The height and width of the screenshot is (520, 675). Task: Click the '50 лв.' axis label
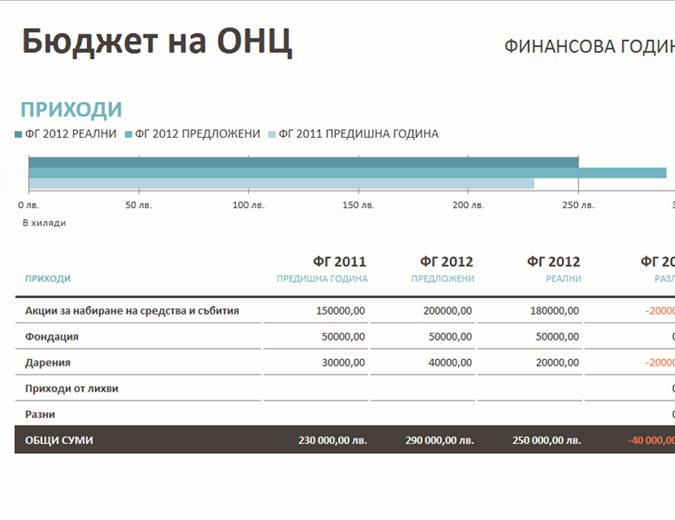139,205
